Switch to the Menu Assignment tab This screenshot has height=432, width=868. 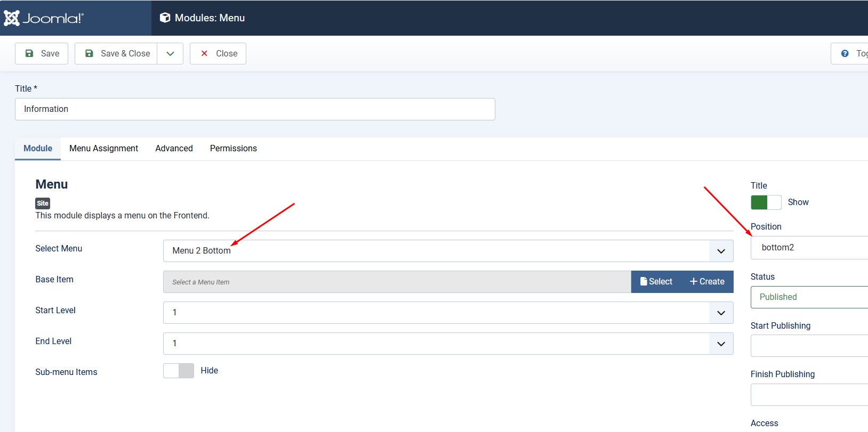point(103,149)
